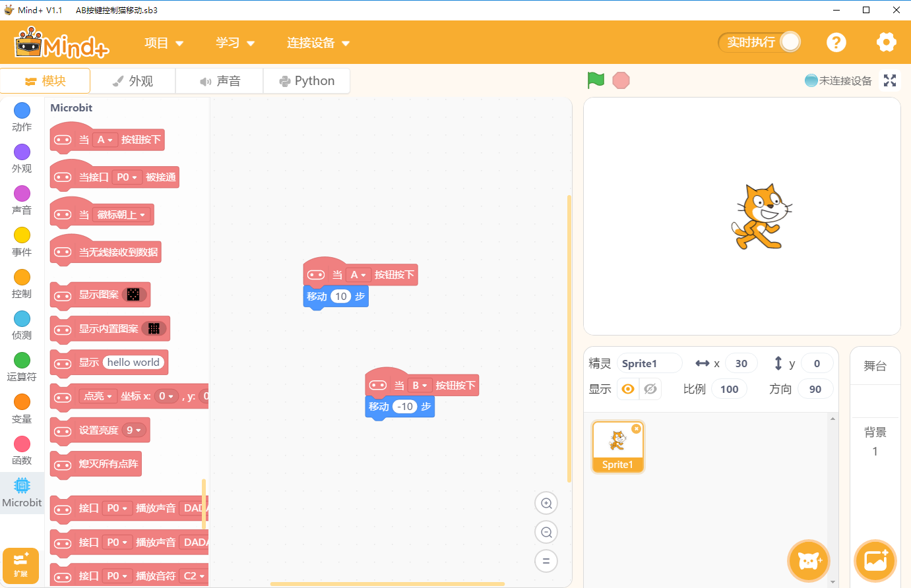Open the 扩展 extensions button

tap(20, 566)
